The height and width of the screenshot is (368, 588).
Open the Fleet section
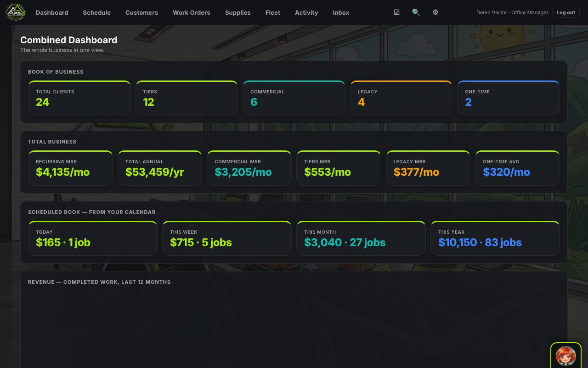pyautogui.click(x=273, y=12)
